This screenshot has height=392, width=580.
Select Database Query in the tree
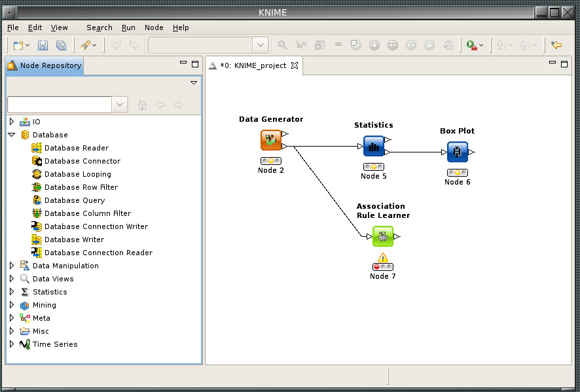coord(75,200)
